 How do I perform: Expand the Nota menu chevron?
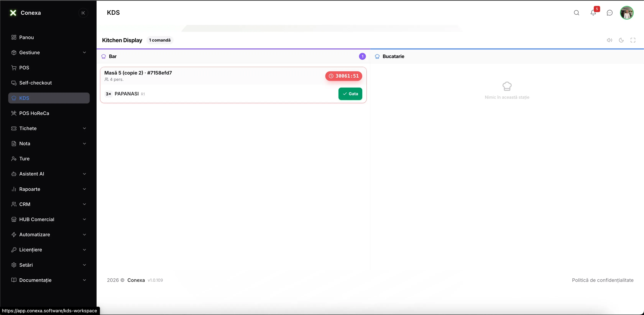click(85, 144)
